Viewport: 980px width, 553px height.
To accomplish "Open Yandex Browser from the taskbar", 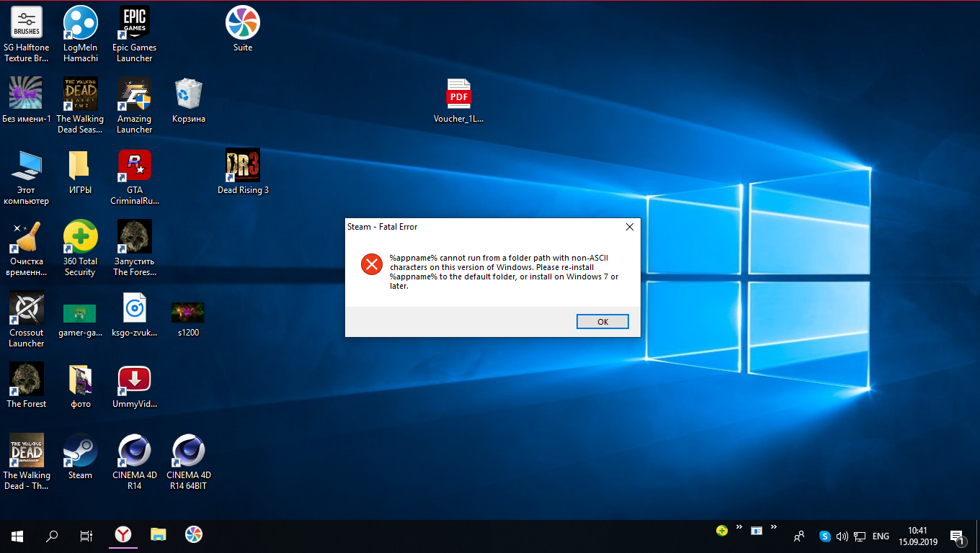I will tap(124, 535).
